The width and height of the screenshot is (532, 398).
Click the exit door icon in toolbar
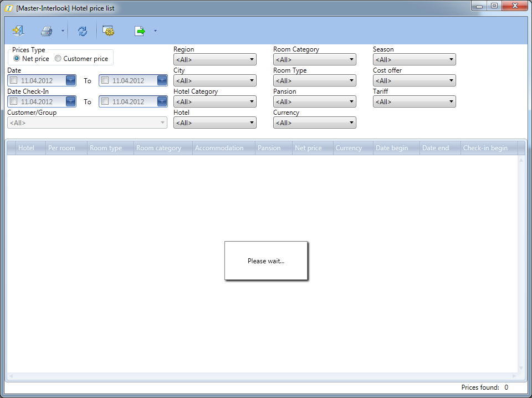click(x=18, y=31)
